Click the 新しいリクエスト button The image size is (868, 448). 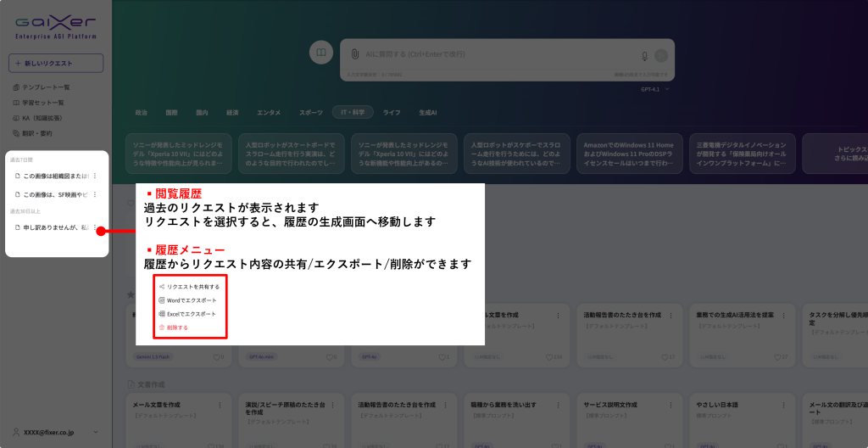tap(56, 64)
